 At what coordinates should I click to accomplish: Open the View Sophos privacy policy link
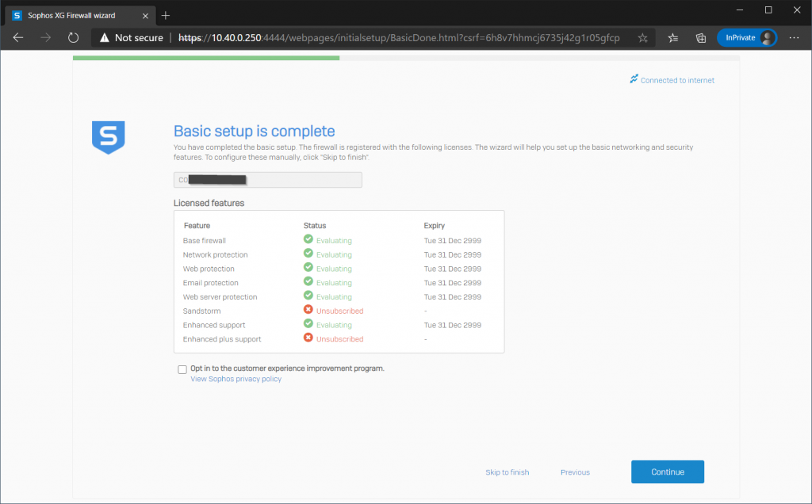[236, 379]
